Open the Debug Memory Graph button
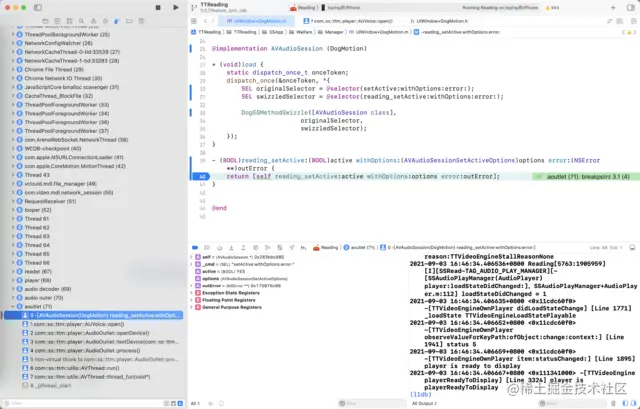 [x=268, y=247]
